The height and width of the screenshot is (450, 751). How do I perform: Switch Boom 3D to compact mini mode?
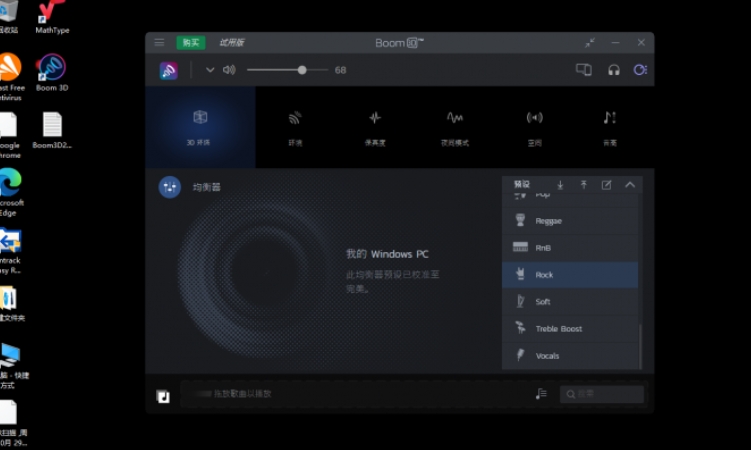pyautogui.click(x=590, y=43)
